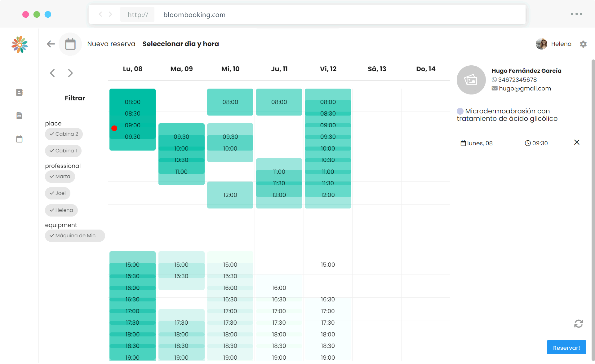Click the email hugo@gmail.com
Screen dimensions: 595x364
(525, 88)
